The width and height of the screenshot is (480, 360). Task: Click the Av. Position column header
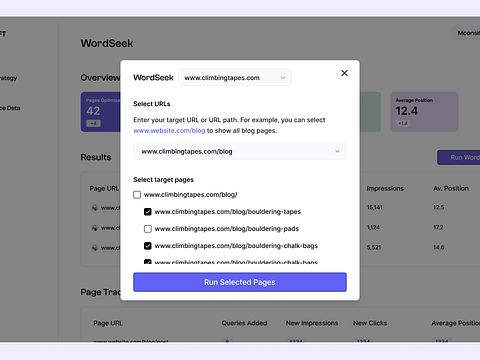click(451, 188)
